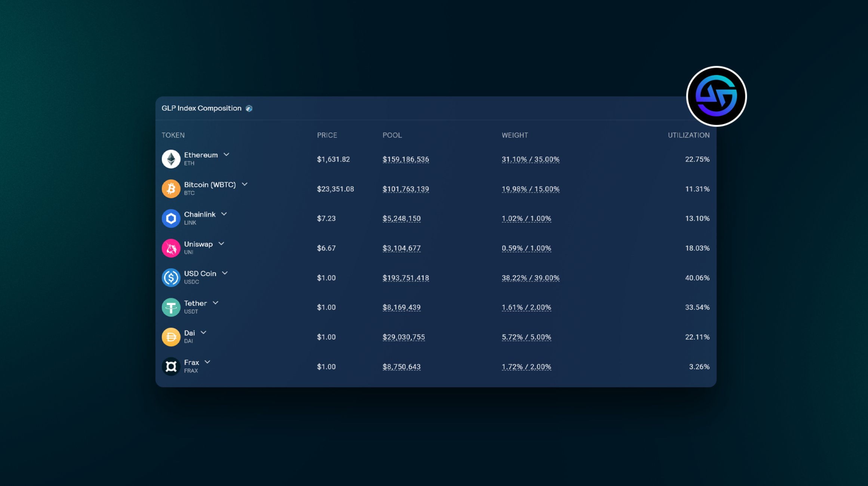This screenshot has width=868, height=486.
Task: Expand the Tether row dropdown
Action: click(215, 303)
